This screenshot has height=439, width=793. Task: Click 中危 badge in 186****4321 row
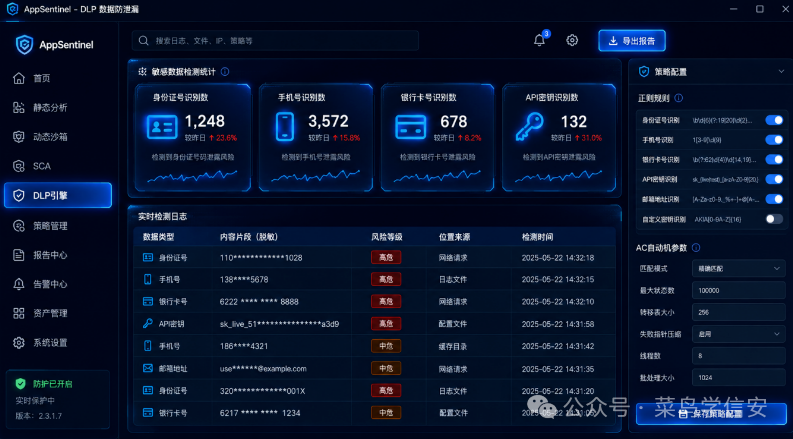pos(386,346)
